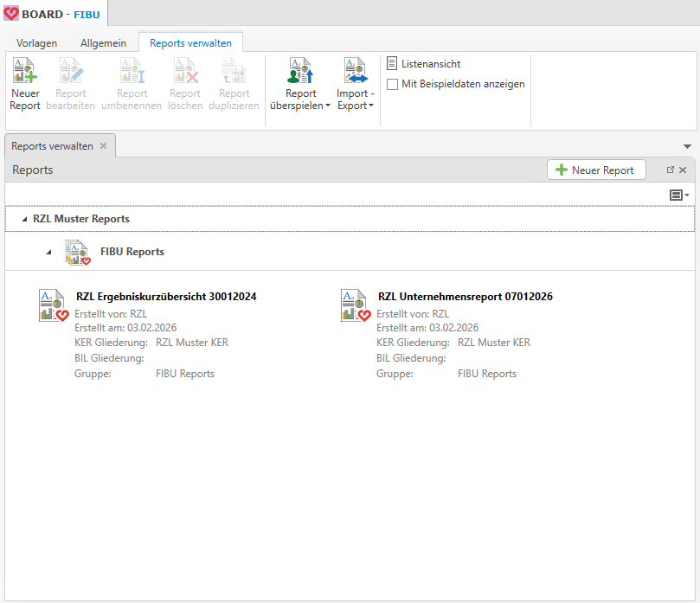Enable Mit Beispieldaten anzeigen checkbox
Screen dimensions: 700x603
click(x=393, y=84)
